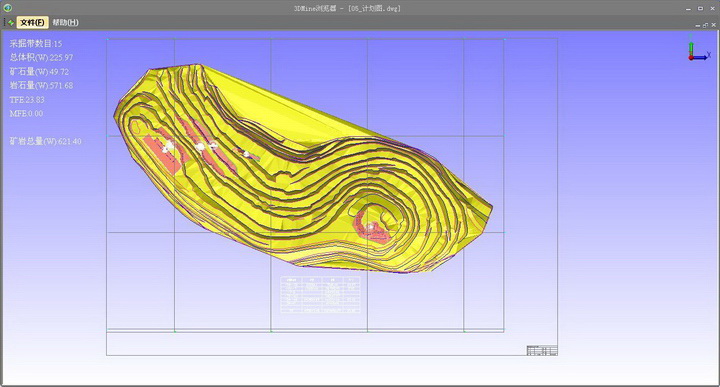Minimize the 05_计划图.dwg document window
Screen dimensions: 720x387
698,25
